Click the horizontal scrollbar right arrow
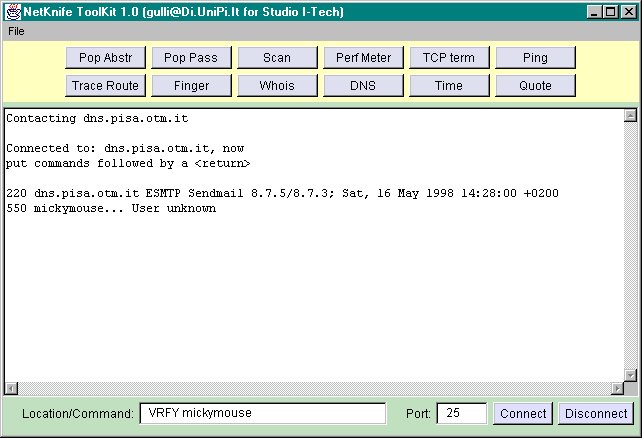642x438 pixels. [x=617, y=388]
